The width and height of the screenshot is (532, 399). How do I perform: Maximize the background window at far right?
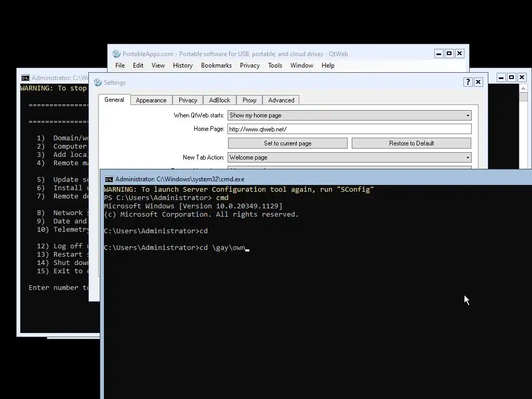(x=511, y=77)
